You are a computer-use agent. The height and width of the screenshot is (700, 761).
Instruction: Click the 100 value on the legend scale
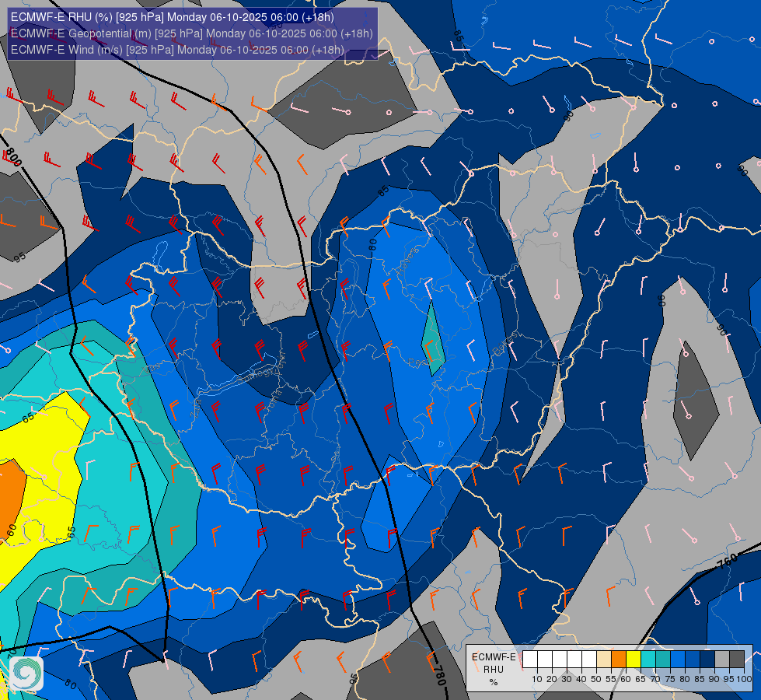tap(744, 679)
